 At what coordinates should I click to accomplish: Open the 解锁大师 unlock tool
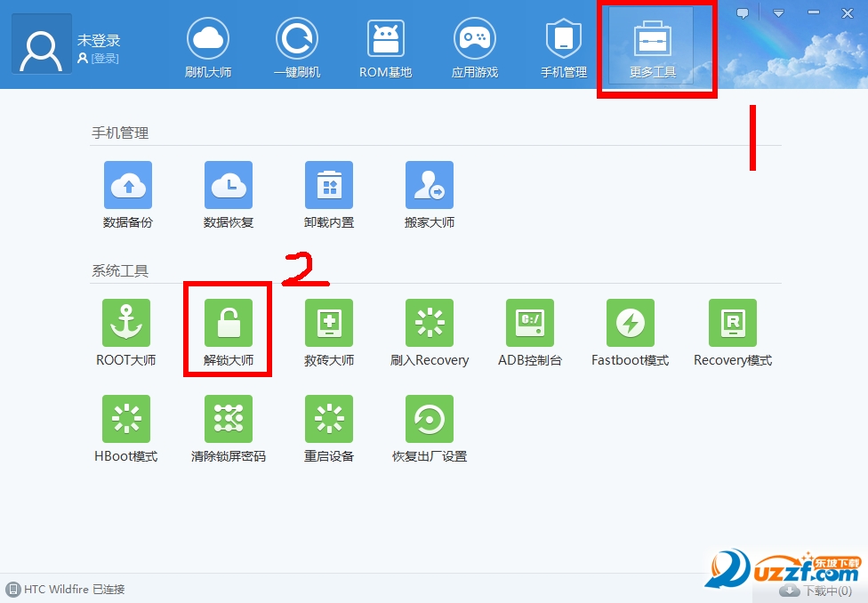coord(228,323)
